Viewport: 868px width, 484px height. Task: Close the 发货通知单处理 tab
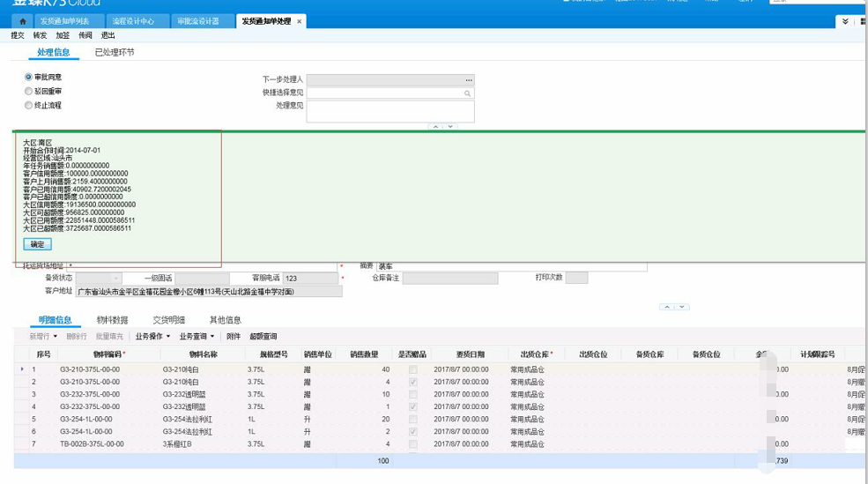click(300, 21)
